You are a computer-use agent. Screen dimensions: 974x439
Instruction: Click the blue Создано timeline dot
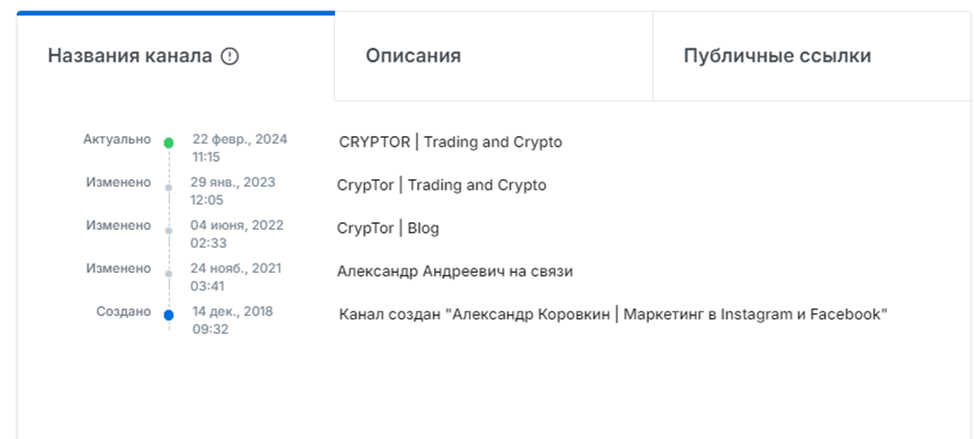tap(169, 316)
